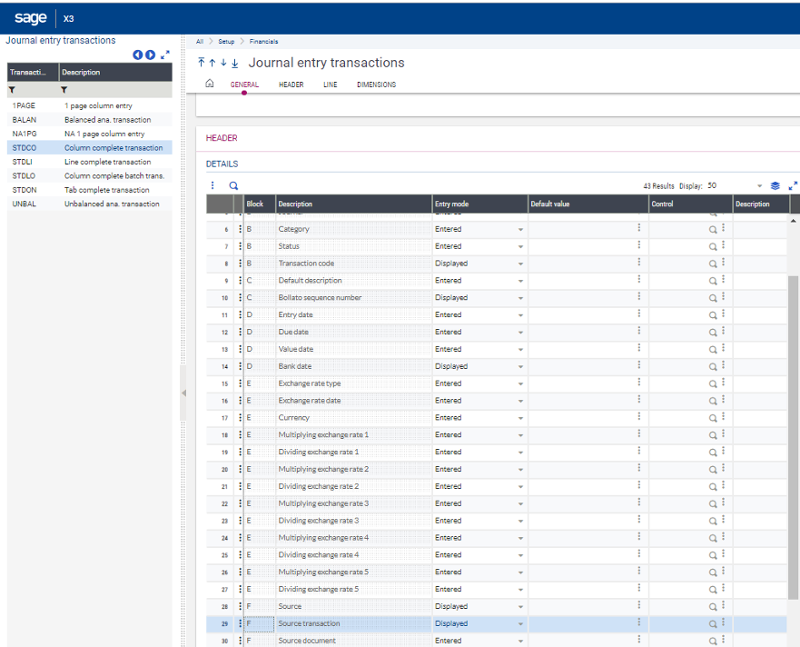The image size is (800, 647).
Task: Click the previous record arrow in the left panel
Action: coord(139,55)
